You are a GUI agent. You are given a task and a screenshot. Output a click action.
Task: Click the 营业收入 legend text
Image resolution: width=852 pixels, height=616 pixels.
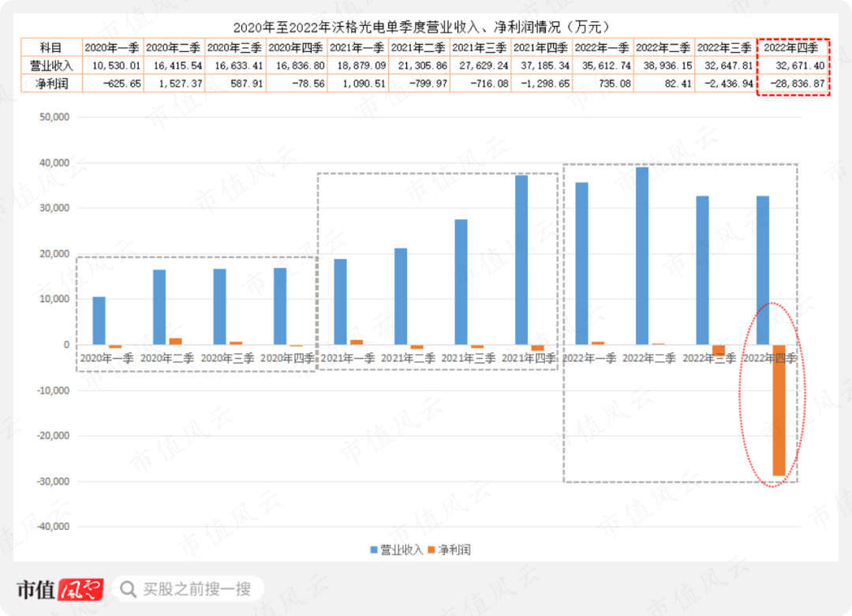pyautogui.click(x=401, y=550)
